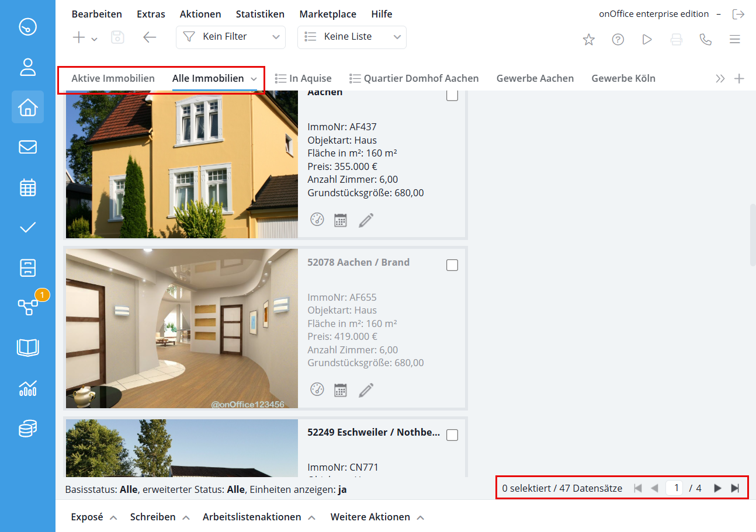This screenshot has width=756, height=532.
Task: Select the Quartier Domhof Aachen tab
Action: [414, 78]
